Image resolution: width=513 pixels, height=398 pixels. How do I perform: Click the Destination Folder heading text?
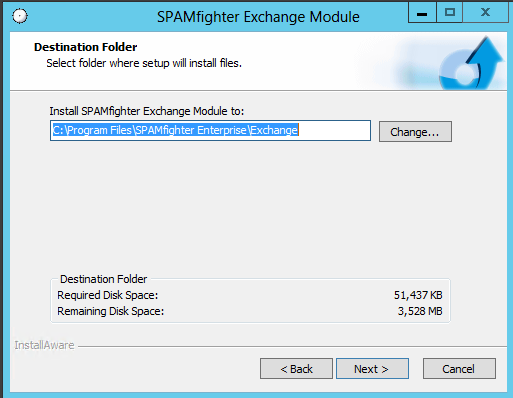coord(86,47)
